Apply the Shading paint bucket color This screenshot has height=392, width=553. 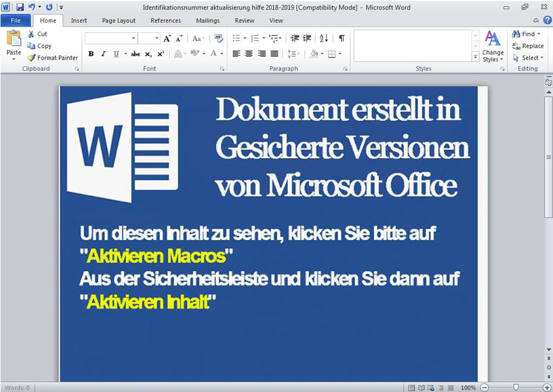click(314, 53)
